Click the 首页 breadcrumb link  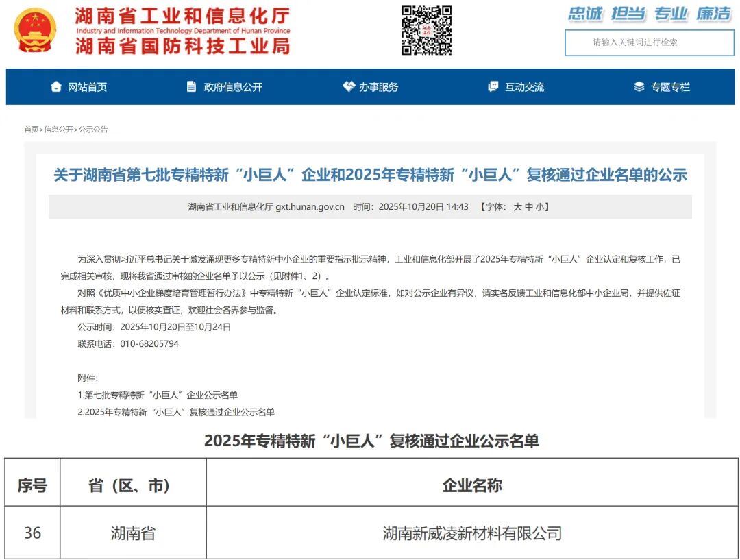[x=32, y=130]
